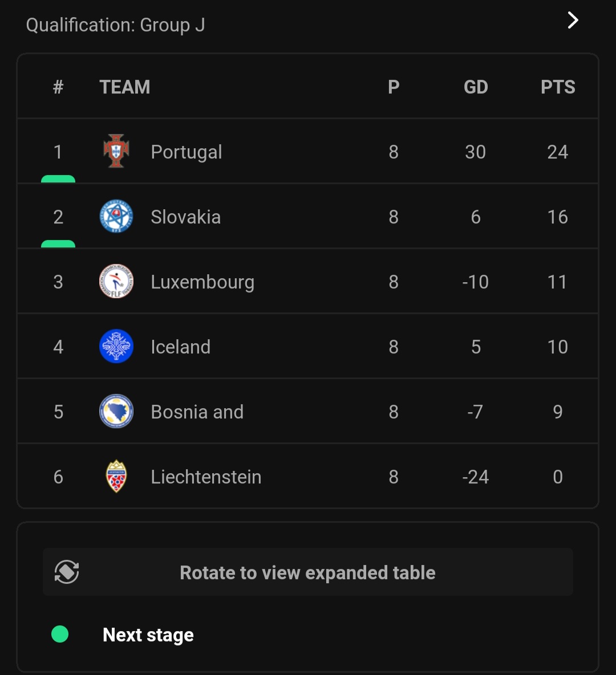Select the Liechtenstein shield crest

[116, 476]
